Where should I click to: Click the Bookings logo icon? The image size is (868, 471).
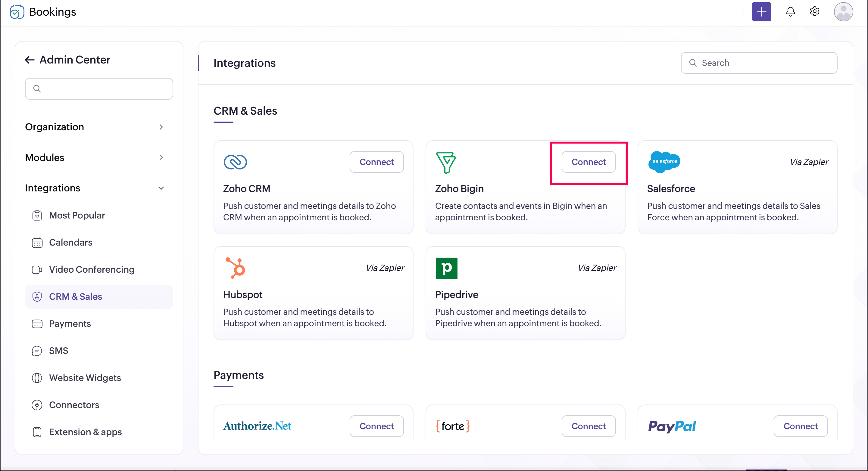[17, 12]
